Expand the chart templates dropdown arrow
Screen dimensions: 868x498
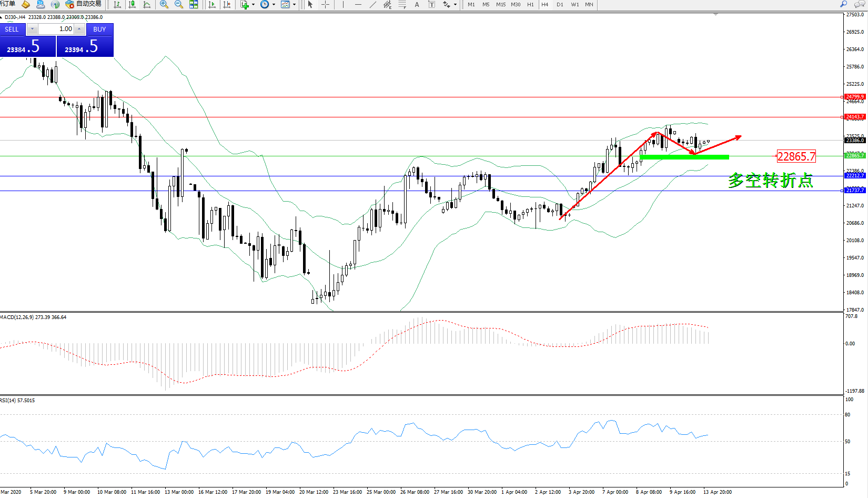click(294, 5)
